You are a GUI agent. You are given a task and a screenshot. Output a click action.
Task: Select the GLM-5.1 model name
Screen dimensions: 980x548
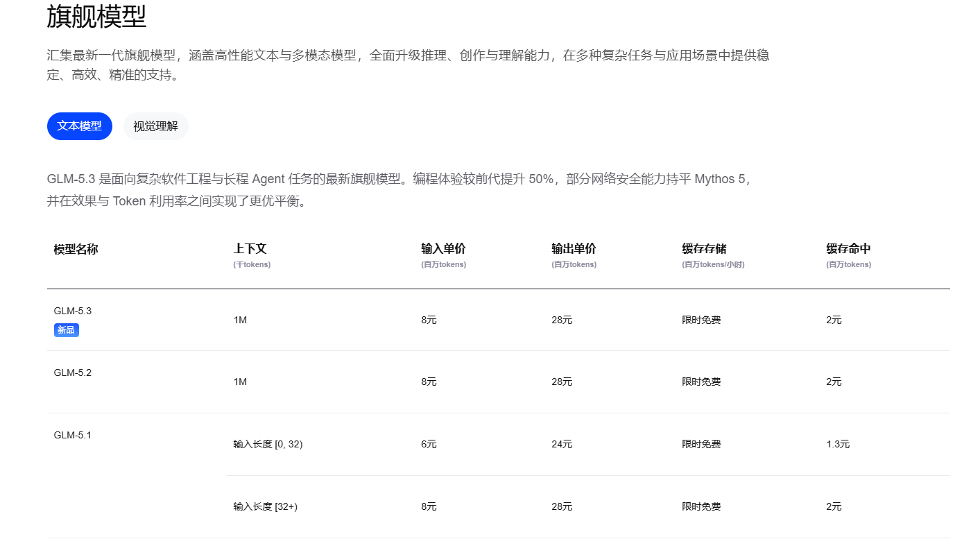click(x=73, y=435)
